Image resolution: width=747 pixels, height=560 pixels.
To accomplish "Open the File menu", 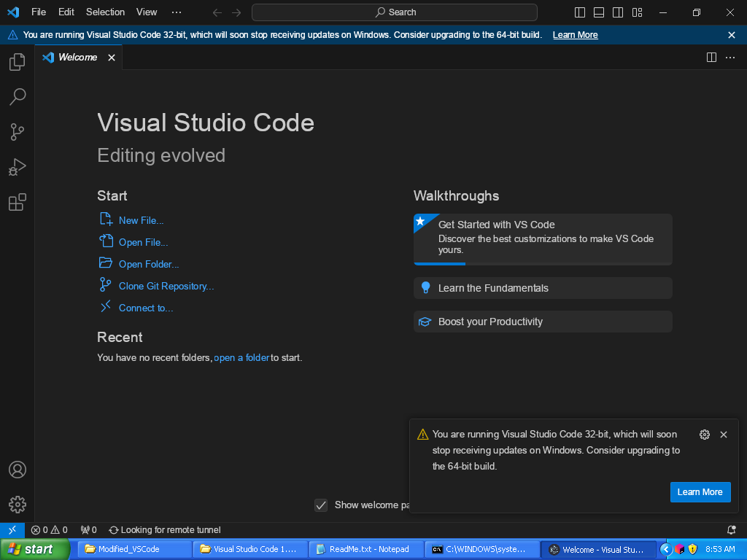I will click(39, 12).
